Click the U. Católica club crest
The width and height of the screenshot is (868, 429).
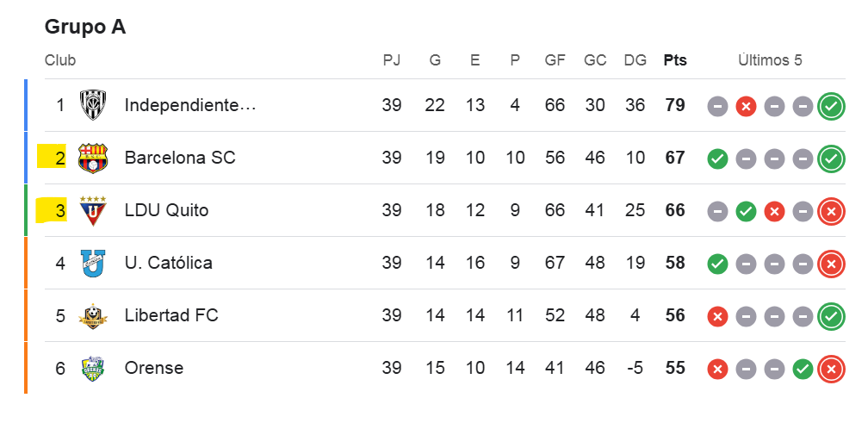click(92, 264)
